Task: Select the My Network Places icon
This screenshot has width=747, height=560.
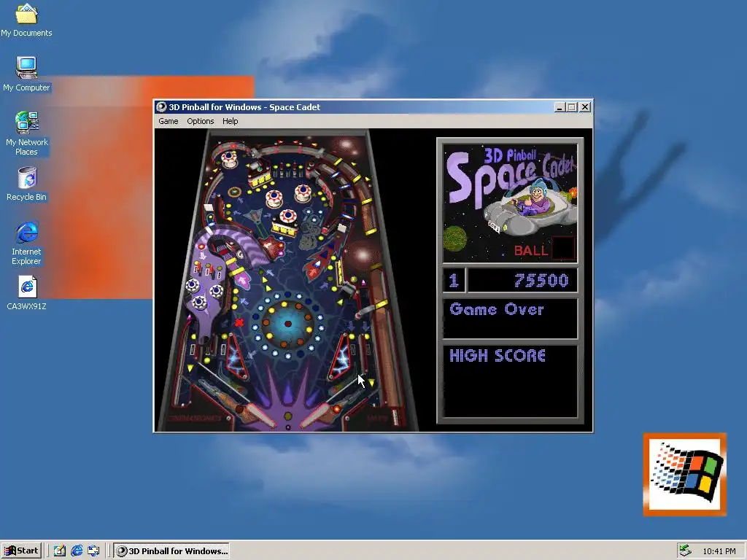Action: tap(26, 133)
